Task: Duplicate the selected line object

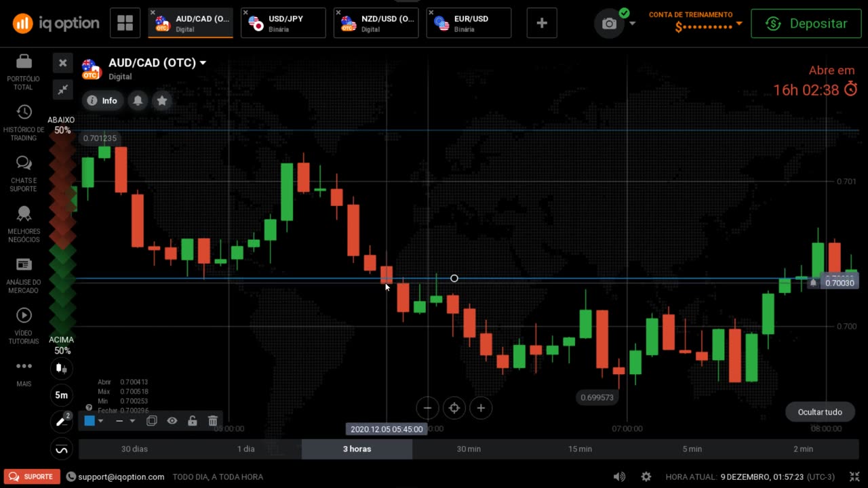Action: tap(152, 421)
